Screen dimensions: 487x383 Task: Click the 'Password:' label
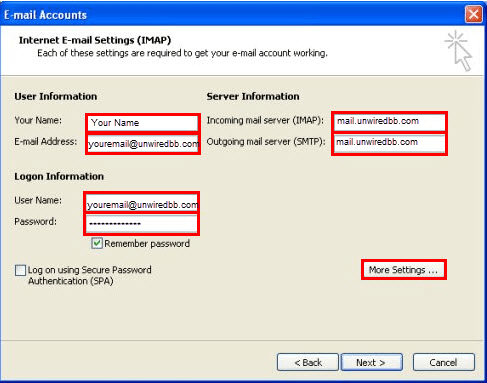tap(36, 222)
